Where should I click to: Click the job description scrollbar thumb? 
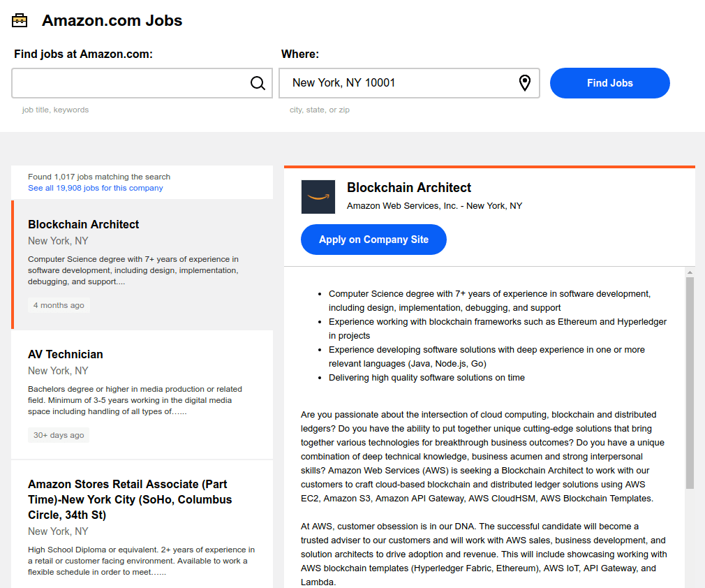pyautogui.click(x=690, y=383)
